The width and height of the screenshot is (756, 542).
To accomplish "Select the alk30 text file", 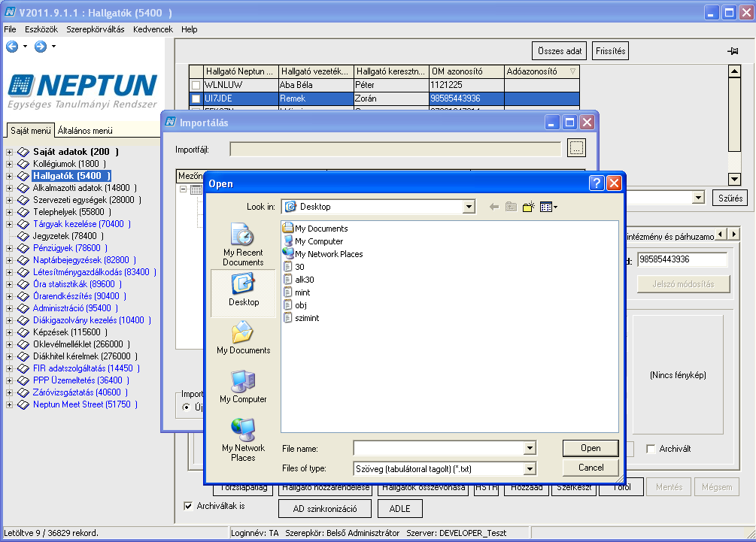I will (x=299, y=280).
